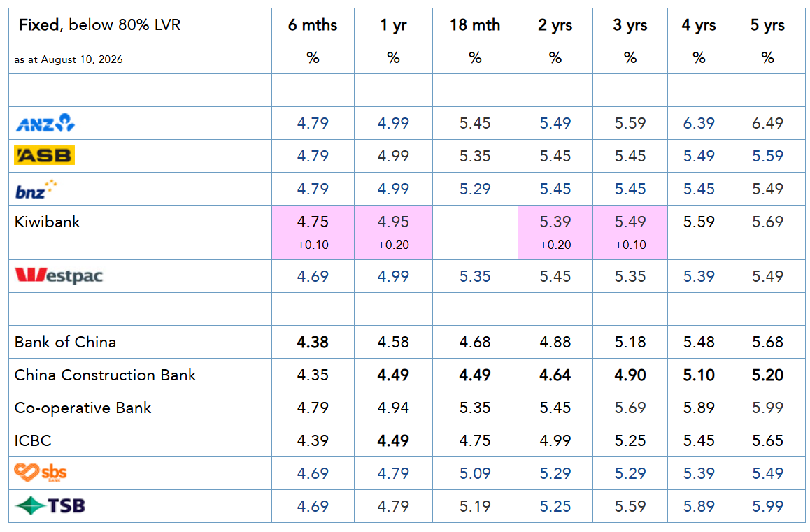This screenshot has height=532, width=810.
Task: Click the Fixed, below 80% LVR heading
Action: tap(100, 24)
